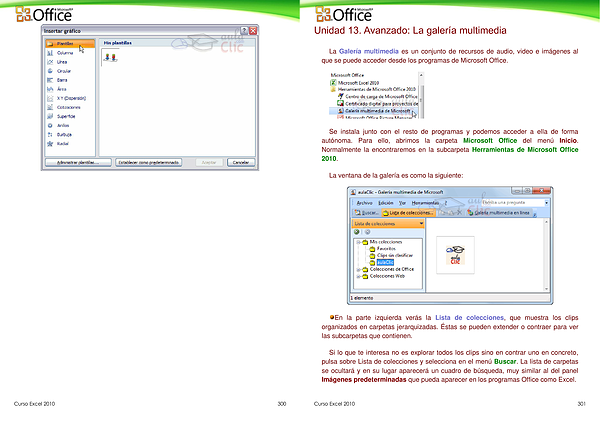600x424 pixels.
Task: Collapse the Mis colecciones tree node
Action: [x=359, y=242]
